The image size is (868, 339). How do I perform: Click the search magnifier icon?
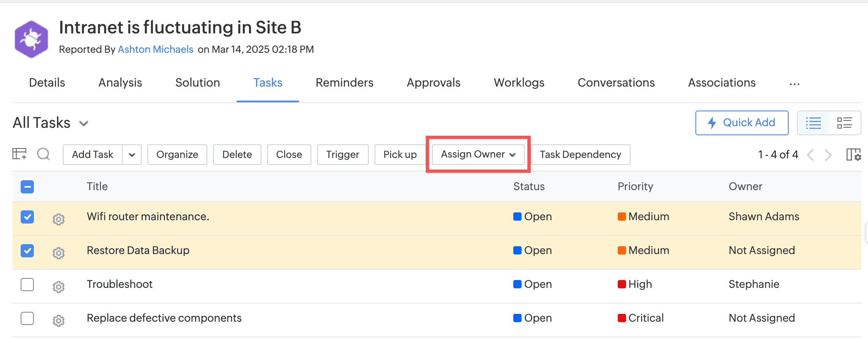43,154
